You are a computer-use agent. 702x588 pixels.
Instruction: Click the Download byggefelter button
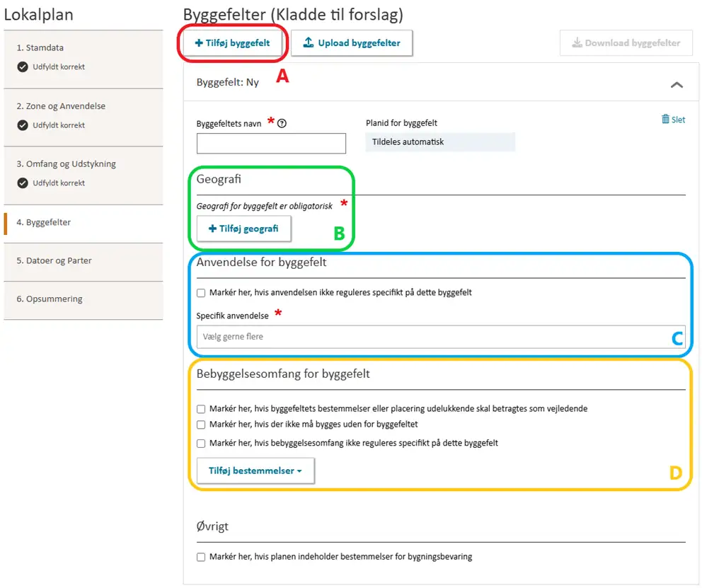[625, 43]
